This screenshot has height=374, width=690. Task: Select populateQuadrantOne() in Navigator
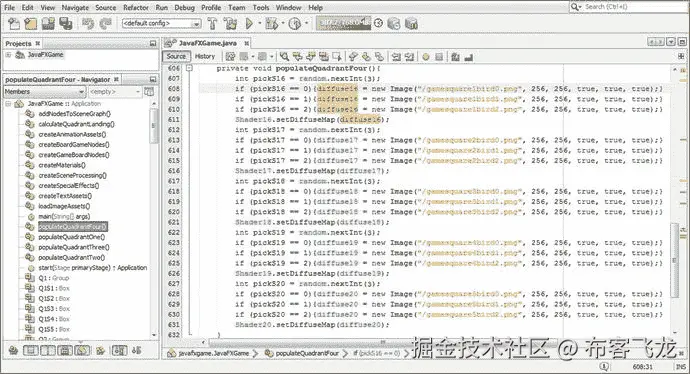pyautogui.click(x=71, y=237)
